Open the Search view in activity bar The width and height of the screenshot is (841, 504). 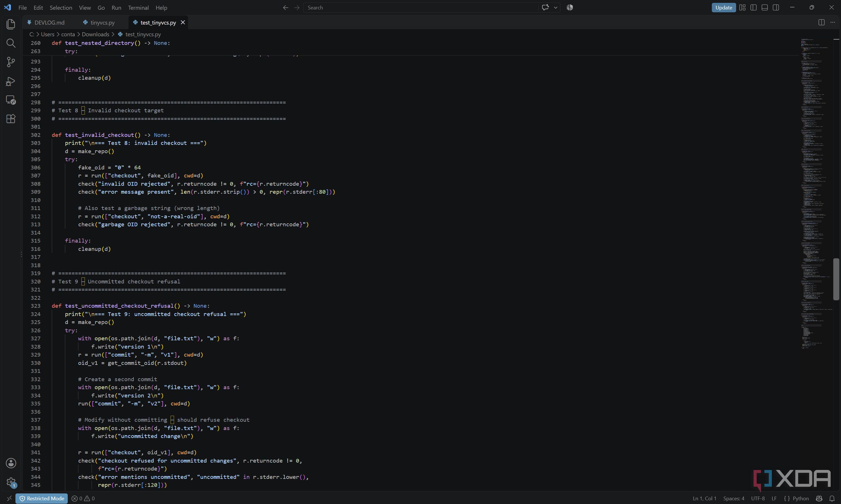click(11, 43)
